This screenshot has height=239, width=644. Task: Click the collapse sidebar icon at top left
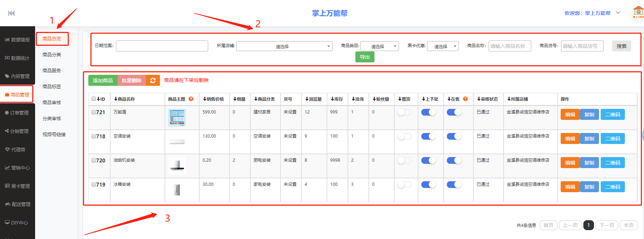click(11, 13)
